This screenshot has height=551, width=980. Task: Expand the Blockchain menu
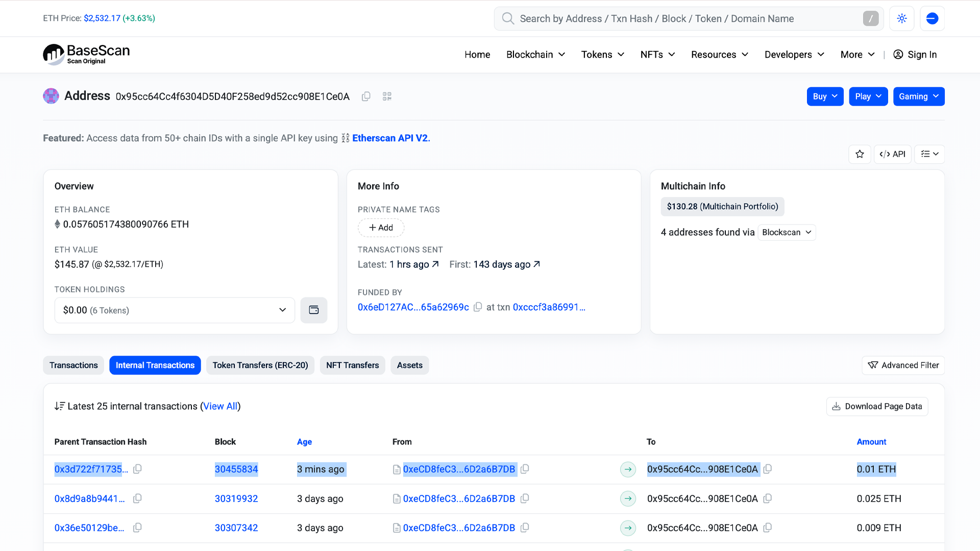535,55
